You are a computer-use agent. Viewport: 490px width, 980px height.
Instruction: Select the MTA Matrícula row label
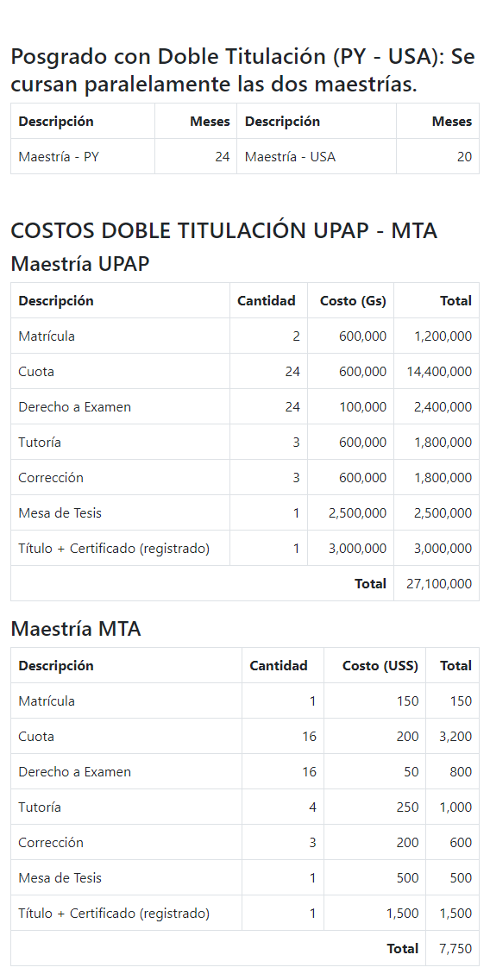[x=47, y=701]
